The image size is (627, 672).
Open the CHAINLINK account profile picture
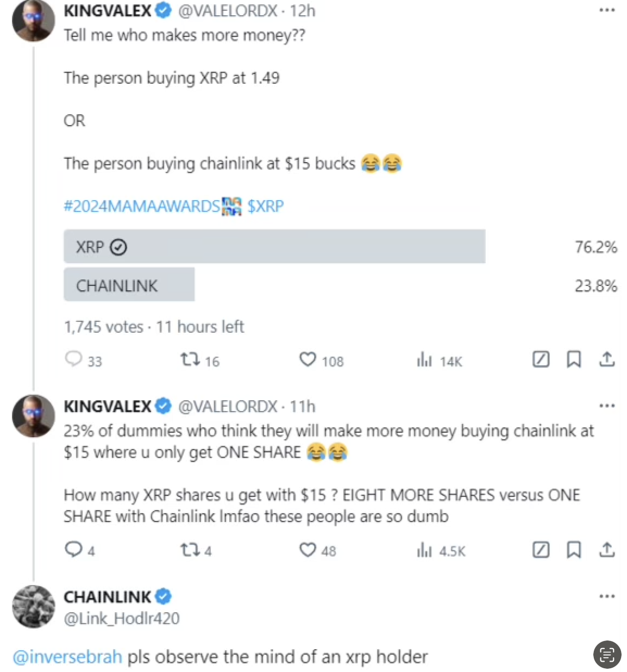[x=33, y=607]
